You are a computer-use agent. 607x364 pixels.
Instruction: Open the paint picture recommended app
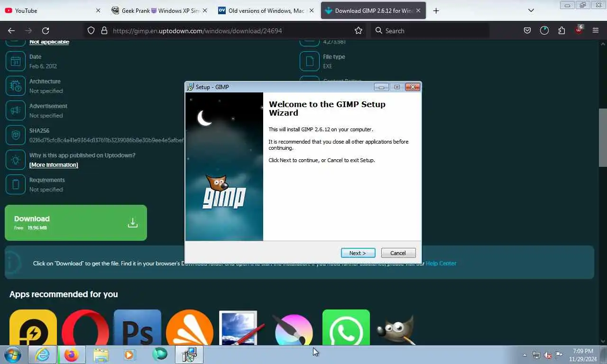242,328
